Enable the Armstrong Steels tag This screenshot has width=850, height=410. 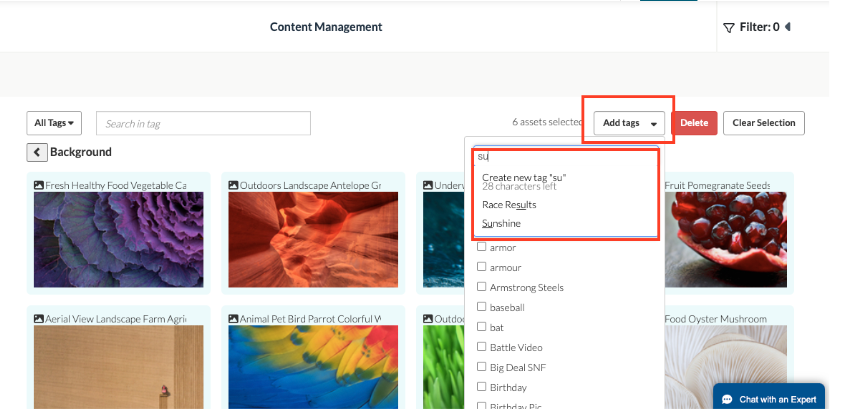point(481,286)
